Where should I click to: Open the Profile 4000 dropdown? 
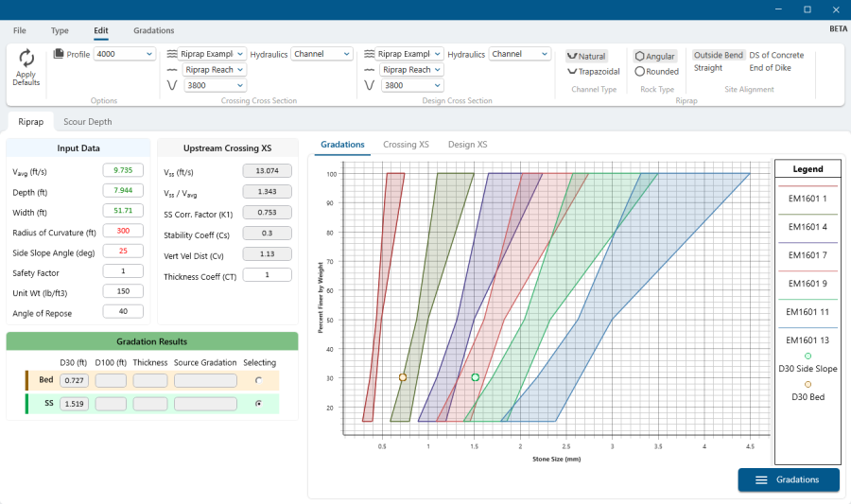tap(124, 54)
